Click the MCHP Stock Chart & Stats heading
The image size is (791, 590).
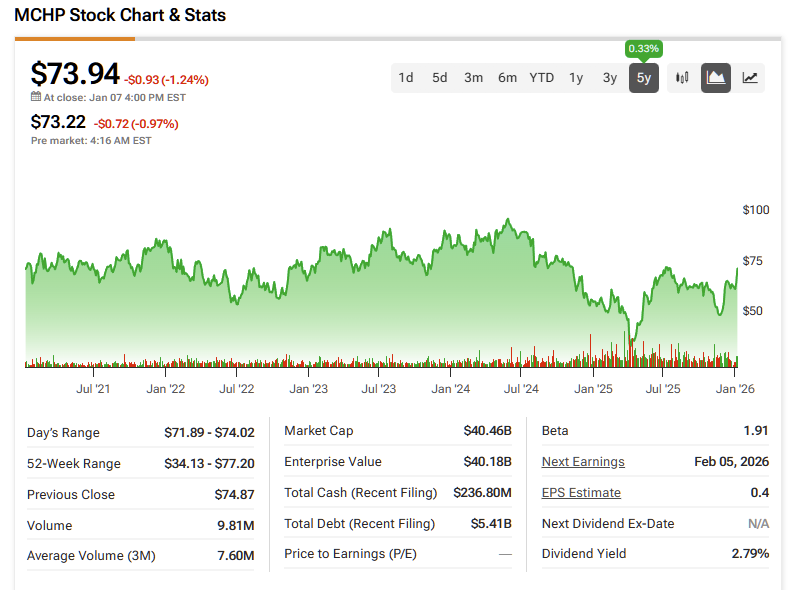pyautogui.click(x=120, y=15)
